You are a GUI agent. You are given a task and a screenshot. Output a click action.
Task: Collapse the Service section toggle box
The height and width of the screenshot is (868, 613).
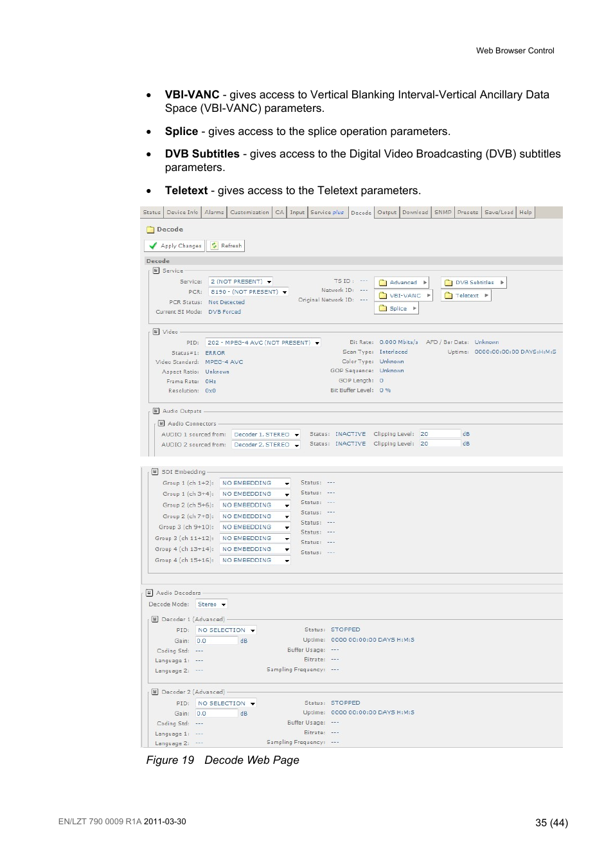pyautogui.click(x=156, y=271)
